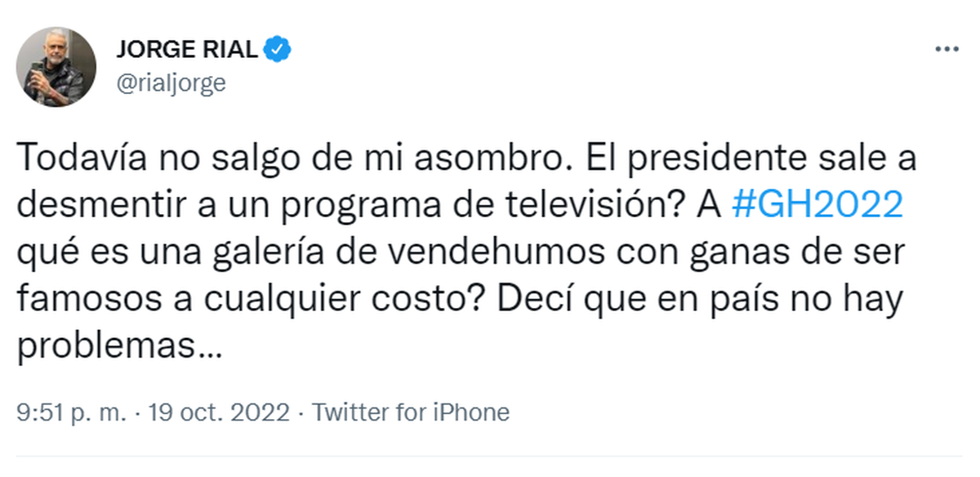
Task: Click the blue verified badge
Action: (279, 51)
